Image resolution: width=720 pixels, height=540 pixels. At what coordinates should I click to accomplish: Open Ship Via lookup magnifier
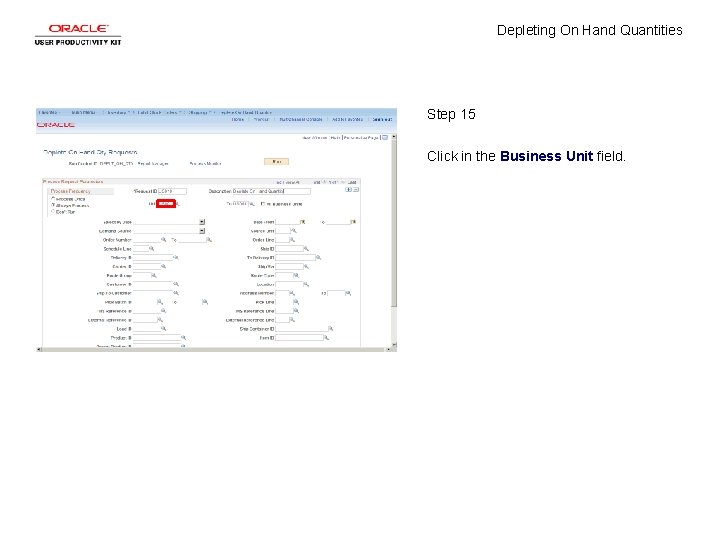tap(306, 266)
